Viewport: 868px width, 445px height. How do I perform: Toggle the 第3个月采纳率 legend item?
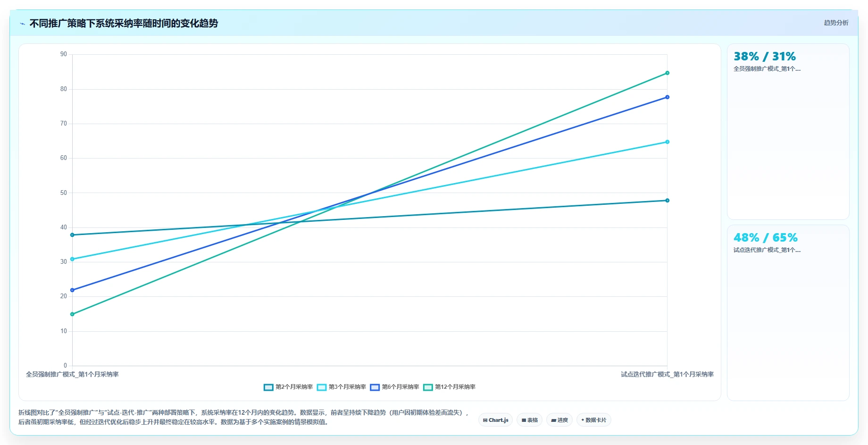coord(342,387)
